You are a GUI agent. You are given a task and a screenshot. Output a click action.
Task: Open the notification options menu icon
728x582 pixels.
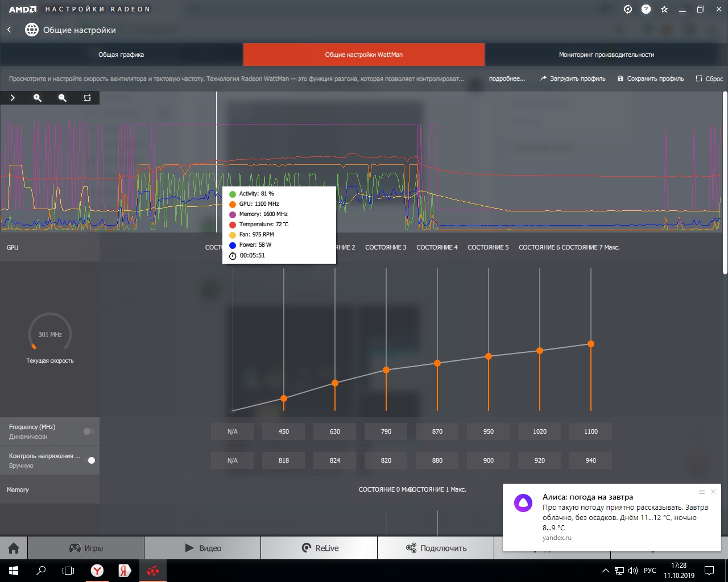[702, 492]
